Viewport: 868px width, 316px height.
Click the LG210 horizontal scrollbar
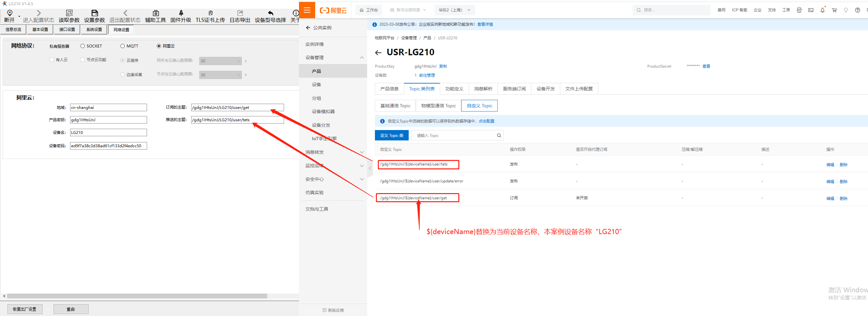[x=137, y=296]
